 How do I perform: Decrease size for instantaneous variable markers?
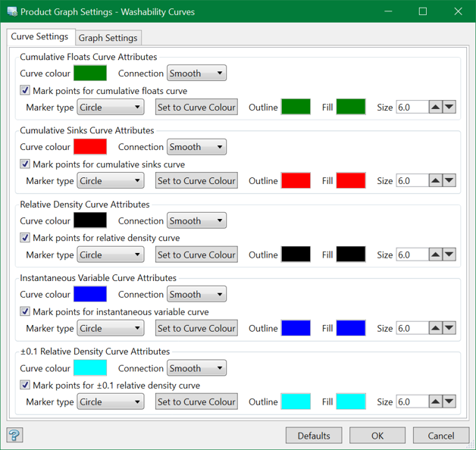coord(449,328)
